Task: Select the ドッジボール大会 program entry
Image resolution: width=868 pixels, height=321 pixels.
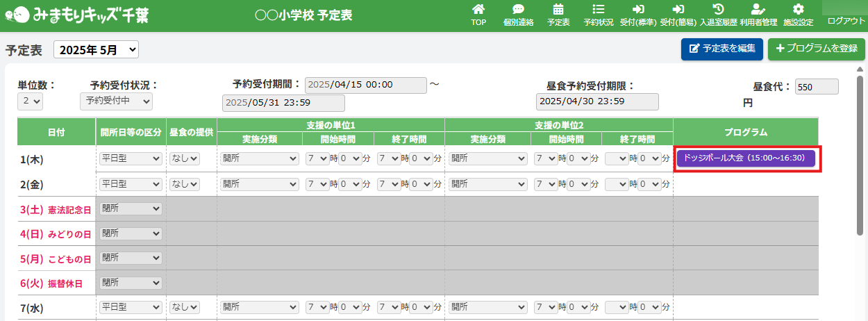Action: coord(745,158)
